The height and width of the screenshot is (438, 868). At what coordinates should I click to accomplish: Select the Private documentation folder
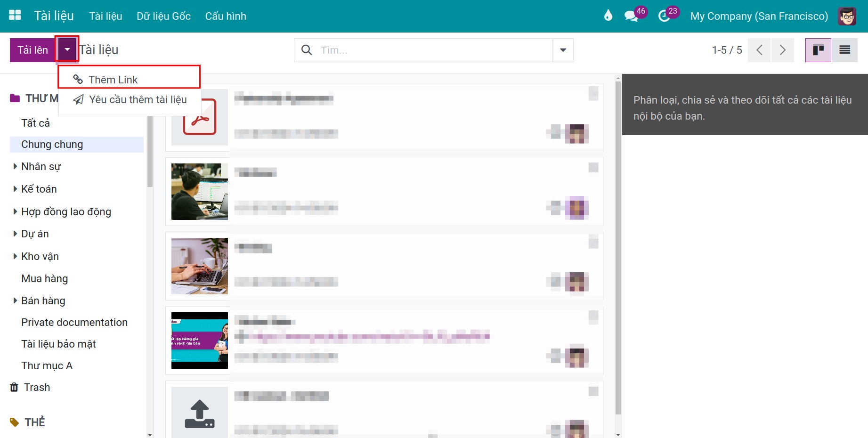pos(74,322)
